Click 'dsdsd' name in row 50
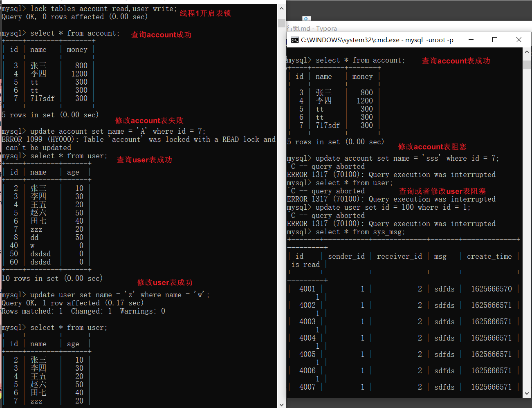This screenshot has height=408, width=532. click(x=40, y=254)
